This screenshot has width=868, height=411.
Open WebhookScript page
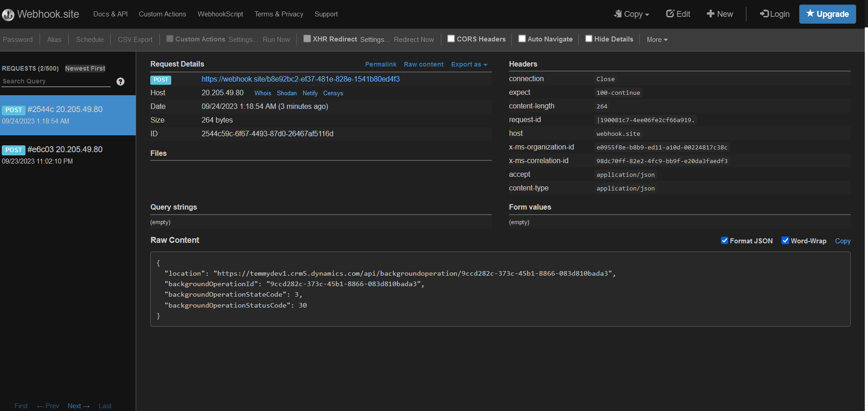(x=220, y=14)
